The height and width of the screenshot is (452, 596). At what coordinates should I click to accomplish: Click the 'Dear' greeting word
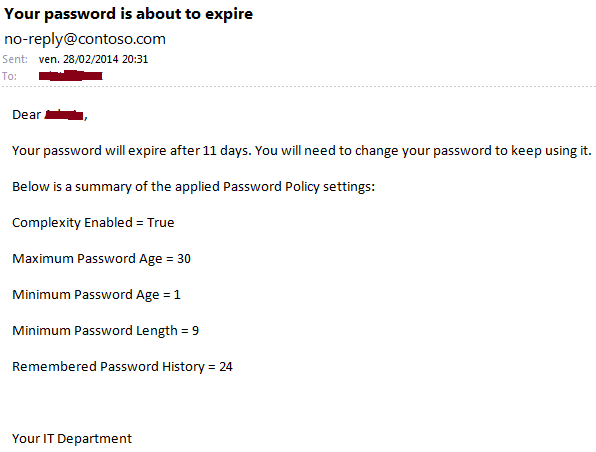(26, 114)
